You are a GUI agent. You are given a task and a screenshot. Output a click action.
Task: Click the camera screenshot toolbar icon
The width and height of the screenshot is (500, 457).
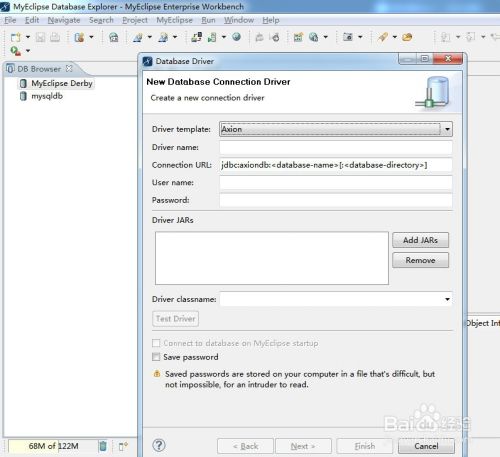[348, 37]
